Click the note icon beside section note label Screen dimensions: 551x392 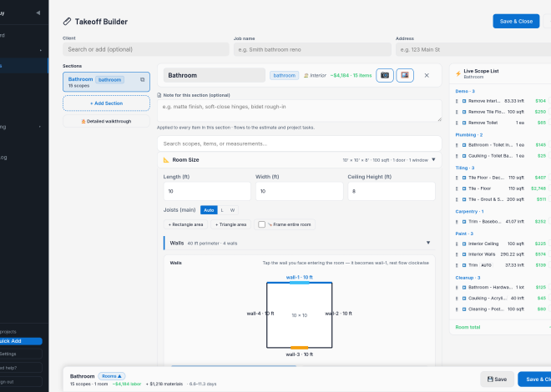pyautogui.click(x=159, y=95)
